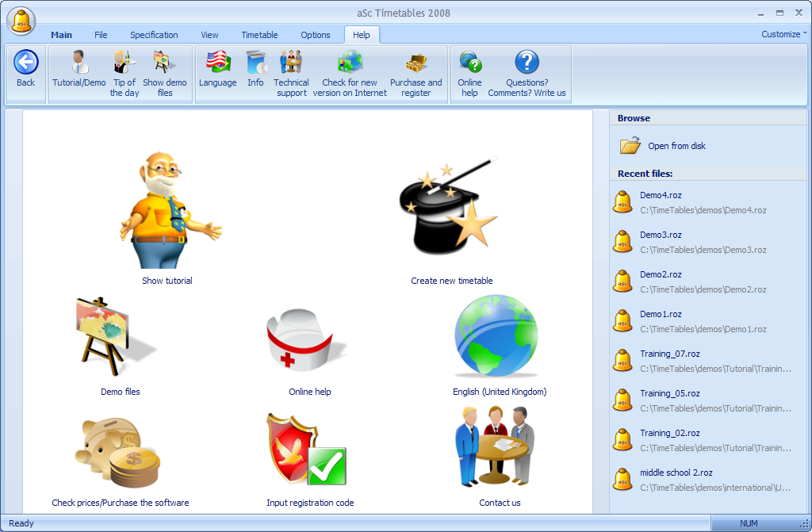Check for new version on Internet

point(350,63)
